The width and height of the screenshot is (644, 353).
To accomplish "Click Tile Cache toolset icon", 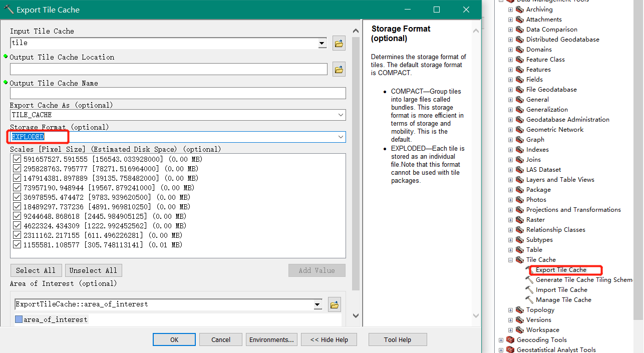I will pos(520,260).
